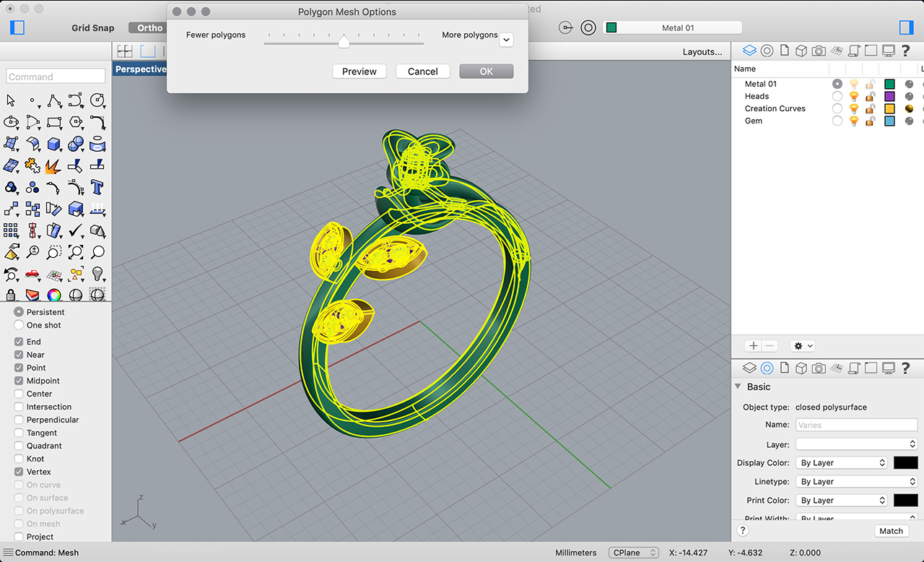Click Preview in Polygon Mesh Options
Viewport: 924px width, 562px height.
pyautogui.click(x=359, y=72)
